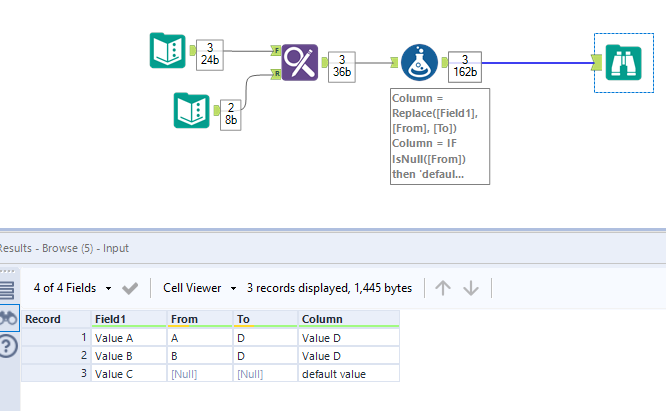Viewport: 666px width, 411px height.
Task: Select the From cell containing 'B'
Action: (x=200, y=356)
